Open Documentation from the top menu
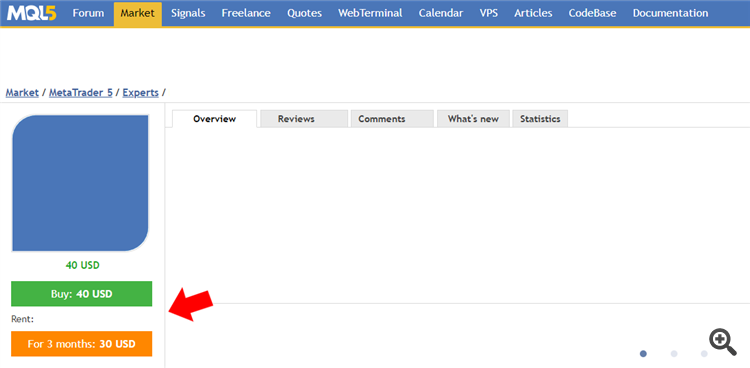The width and height of the screenshot is (750, 368). (670, 13)
